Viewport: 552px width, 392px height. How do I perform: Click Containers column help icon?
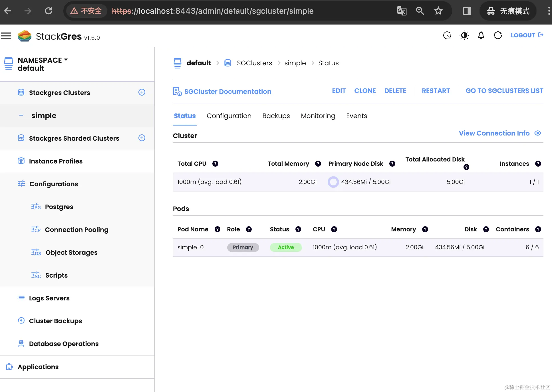pos(538,229)
